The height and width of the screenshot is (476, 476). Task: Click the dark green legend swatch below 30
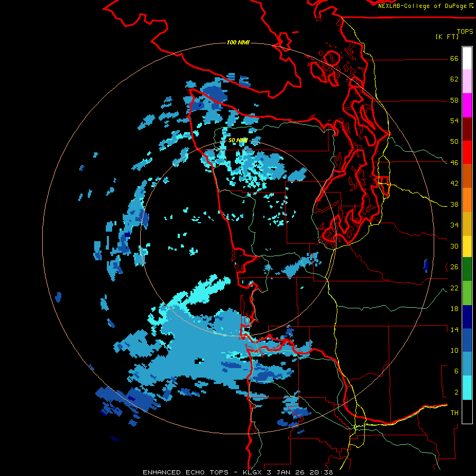[467, 269]
